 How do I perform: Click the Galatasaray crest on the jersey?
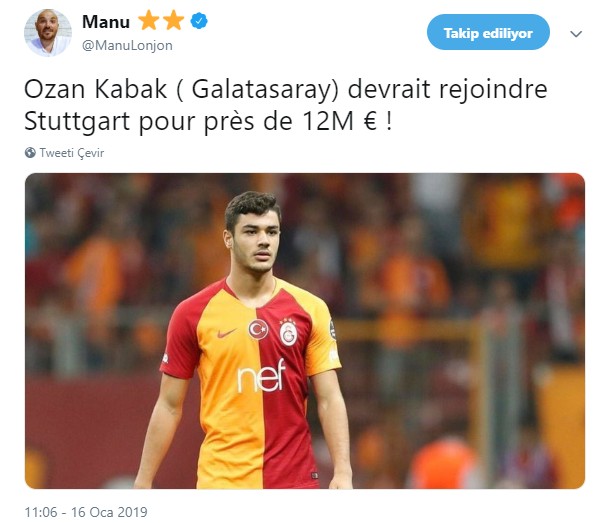288,332
